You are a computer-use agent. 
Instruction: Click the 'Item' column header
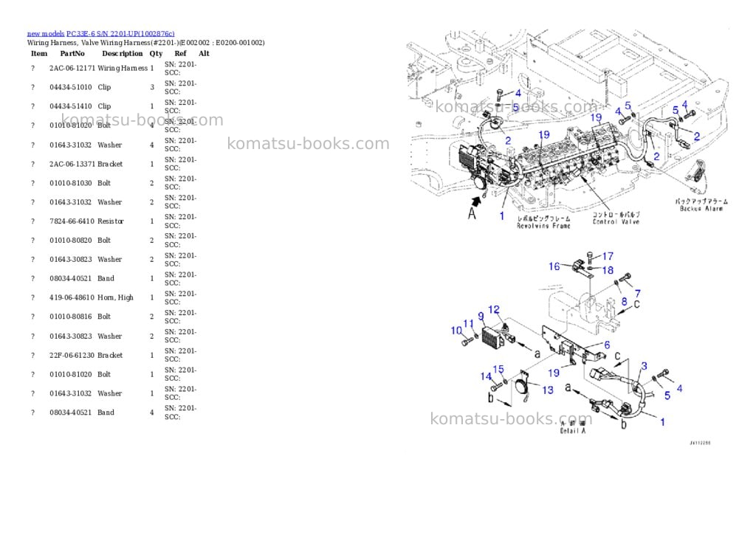[x=39, y=53]
